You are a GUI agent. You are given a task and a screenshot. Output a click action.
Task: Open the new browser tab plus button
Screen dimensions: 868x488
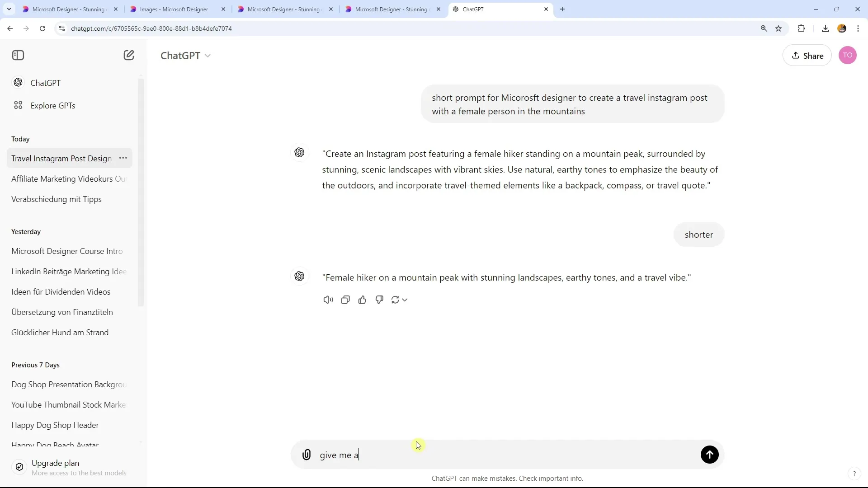[562, 9]
